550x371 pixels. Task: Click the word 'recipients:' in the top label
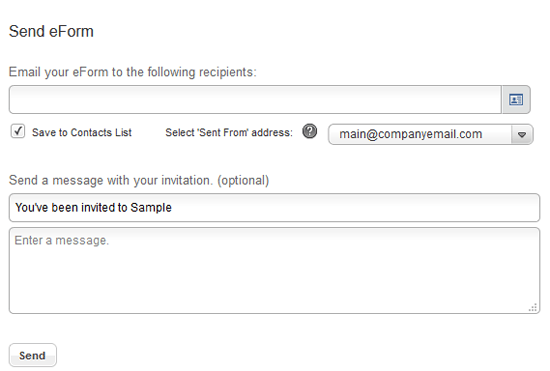228,72
